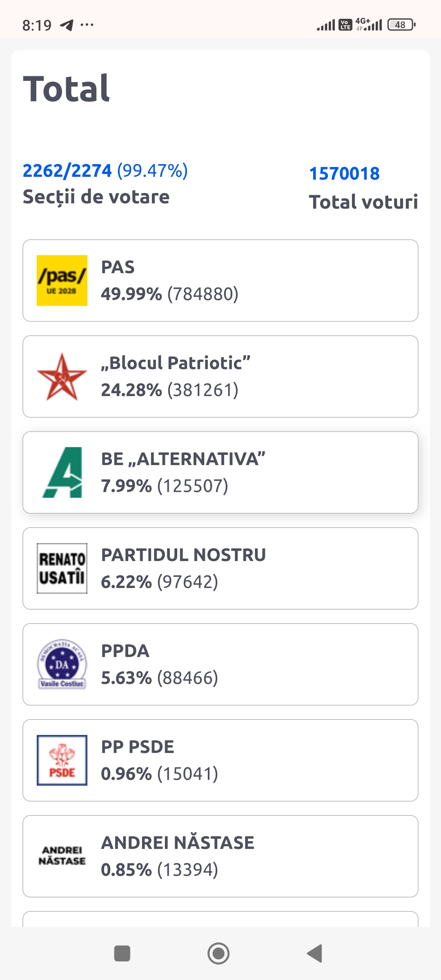Tap the Total heading
This screenshot has width=441, height=980.
(x=67, y=89)
